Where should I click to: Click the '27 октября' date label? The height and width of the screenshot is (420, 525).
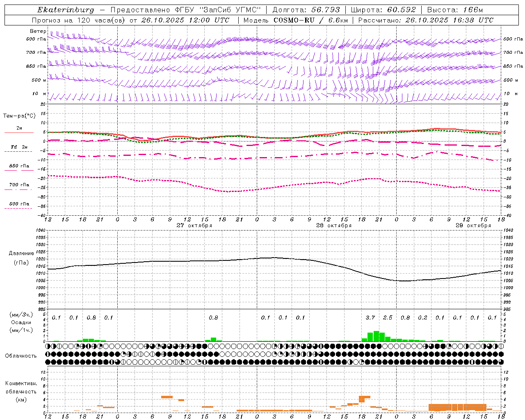click(194, 225)
